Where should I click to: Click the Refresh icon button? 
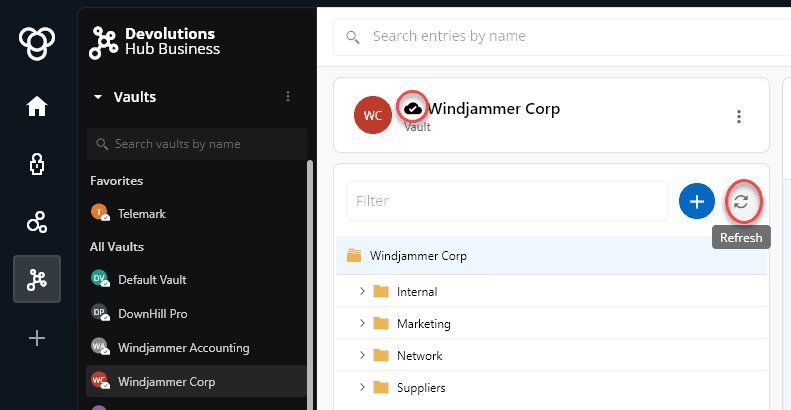(x=740, y=201)
